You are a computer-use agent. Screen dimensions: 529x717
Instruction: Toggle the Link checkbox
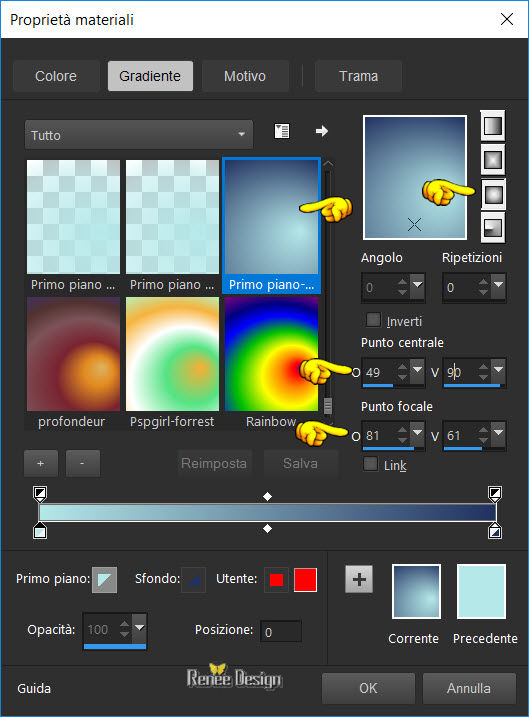(x=370, y=464)
